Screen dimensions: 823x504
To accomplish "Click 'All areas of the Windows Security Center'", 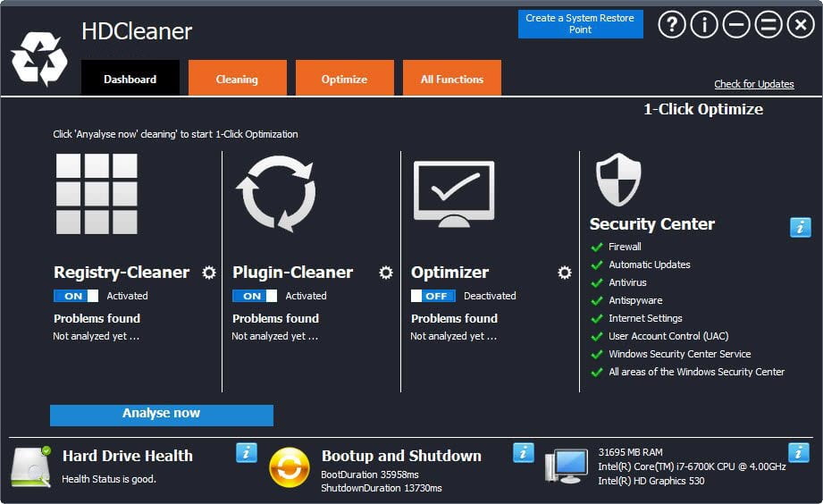I will coord(696,372).
